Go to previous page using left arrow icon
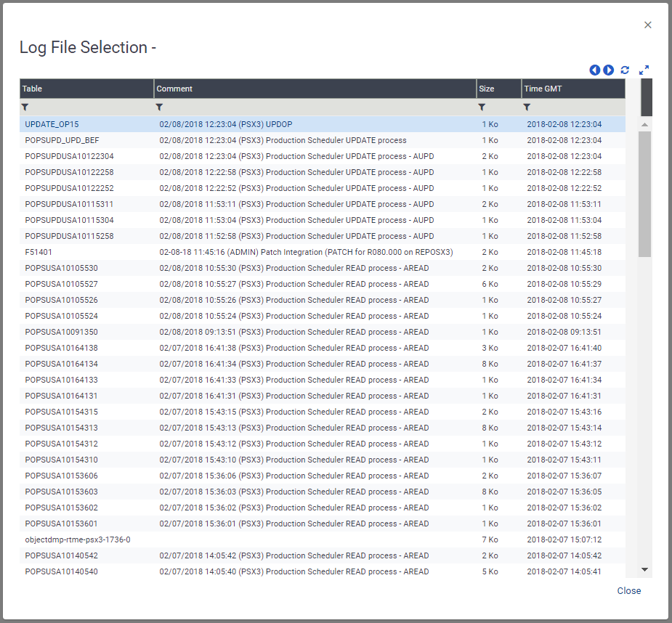Viewport: 672px width, 623px height. point(594,70)
